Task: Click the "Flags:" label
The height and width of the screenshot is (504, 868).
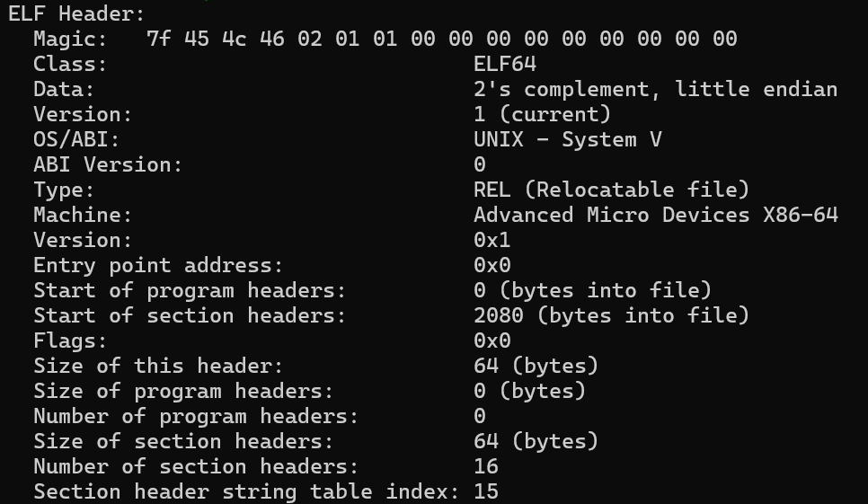Action: (x=70, y=340)
